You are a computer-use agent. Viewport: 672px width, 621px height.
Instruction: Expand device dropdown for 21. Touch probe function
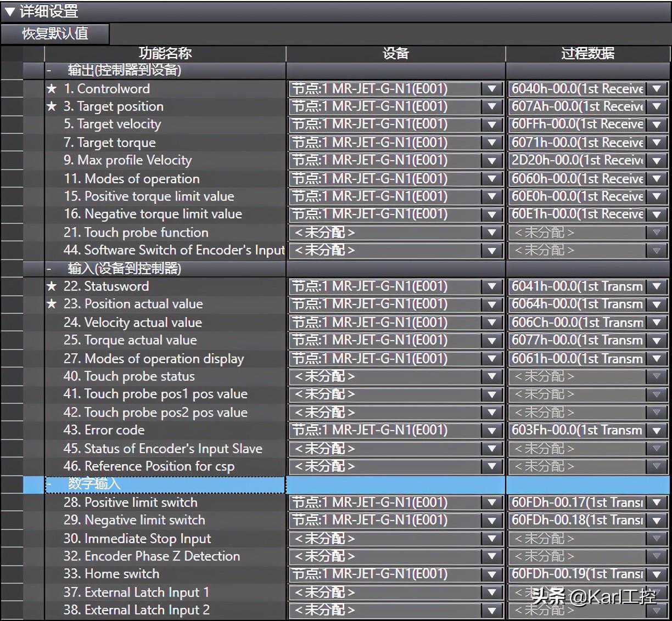click(x=492, y=233)
